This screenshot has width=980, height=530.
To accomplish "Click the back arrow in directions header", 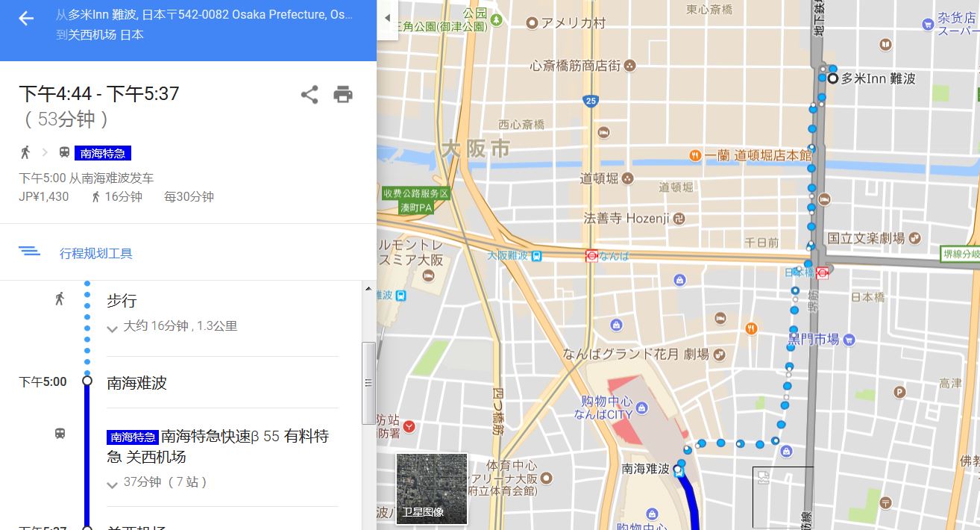I will point(26,19).
